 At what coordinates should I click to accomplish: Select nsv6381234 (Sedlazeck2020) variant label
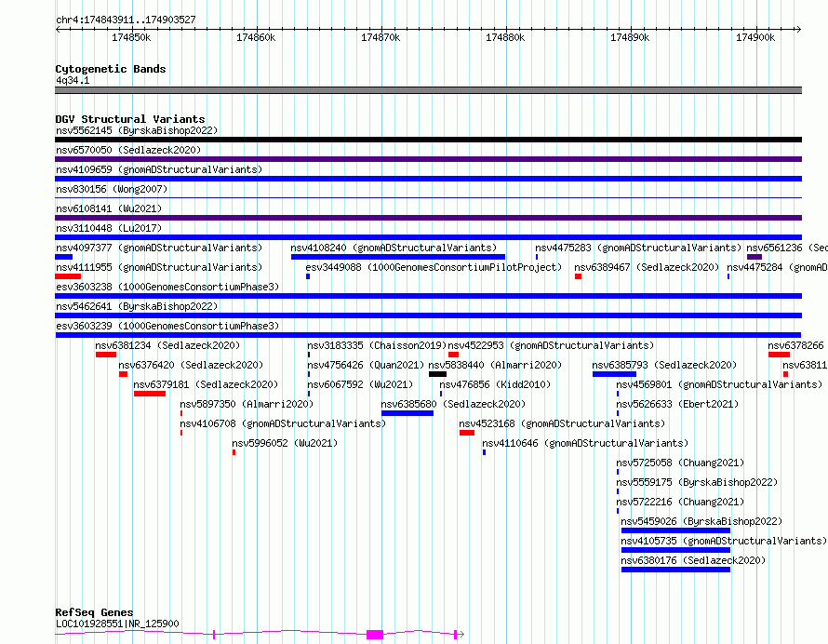point(167,345)
